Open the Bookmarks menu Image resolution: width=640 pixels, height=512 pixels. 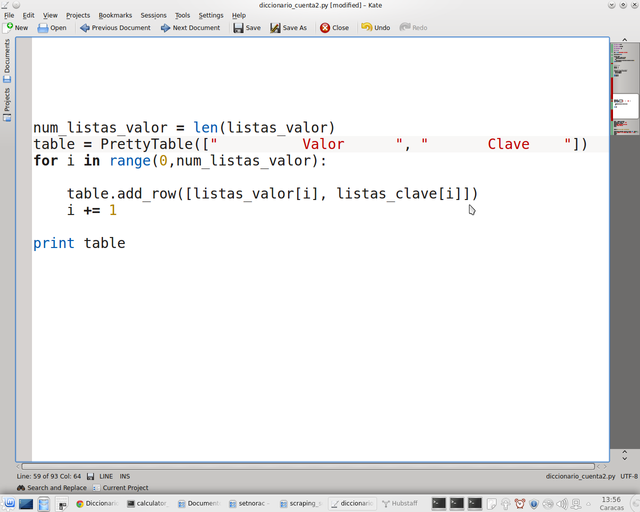115,16
